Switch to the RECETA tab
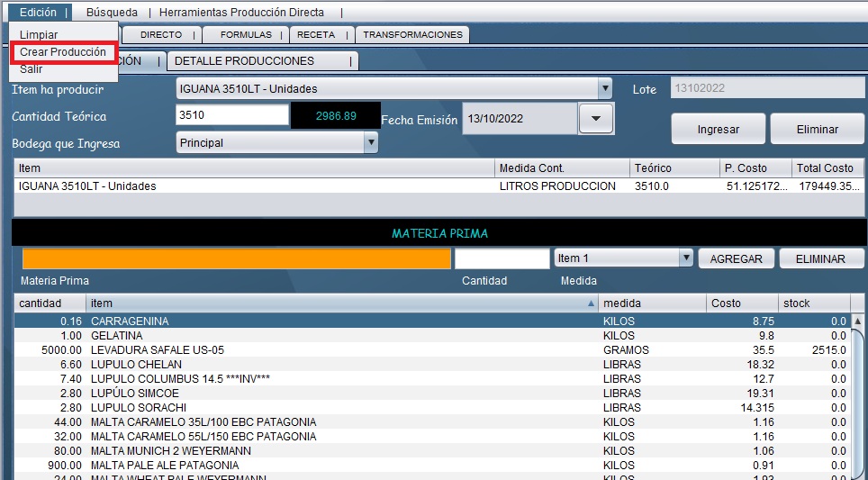Viewport: 868px width, 480px height. (x=316, y=35)
